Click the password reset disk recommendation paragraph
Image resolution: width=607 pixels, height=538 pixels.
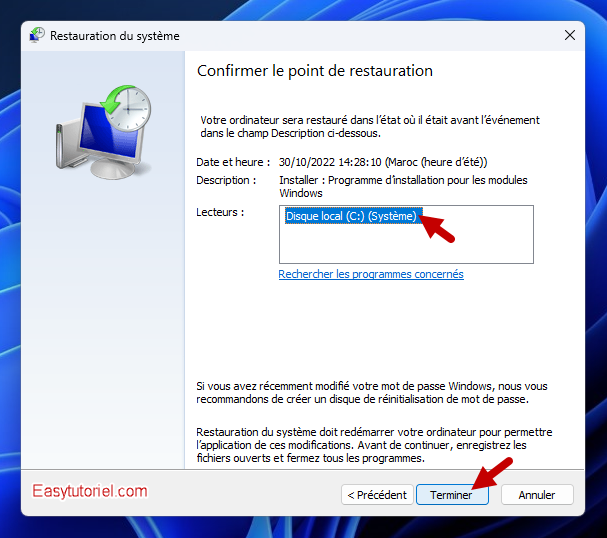(x=372, y=392)
